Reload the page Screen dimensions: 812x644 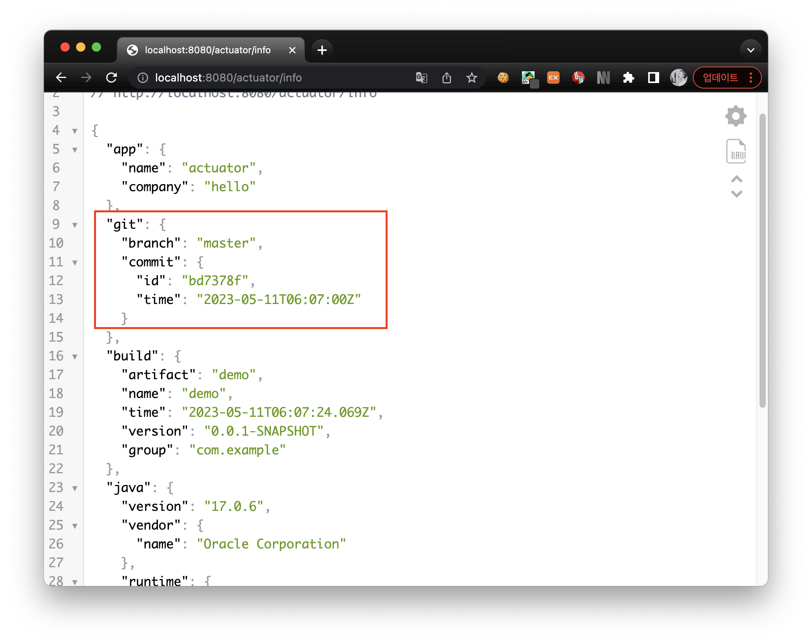[112, 78]
